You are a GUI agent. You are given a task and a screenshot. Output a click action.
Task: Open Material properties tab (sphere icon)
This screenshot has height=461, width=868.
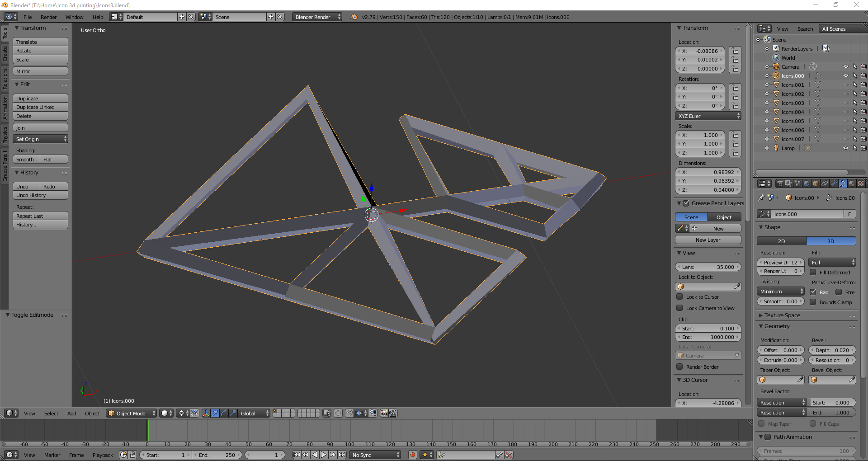tap(852, 183)
